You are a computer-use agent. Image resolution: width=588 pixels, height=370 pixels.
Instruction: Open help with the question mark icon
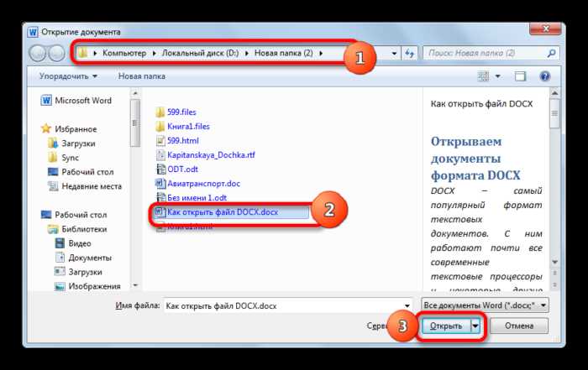coord(544,76)
